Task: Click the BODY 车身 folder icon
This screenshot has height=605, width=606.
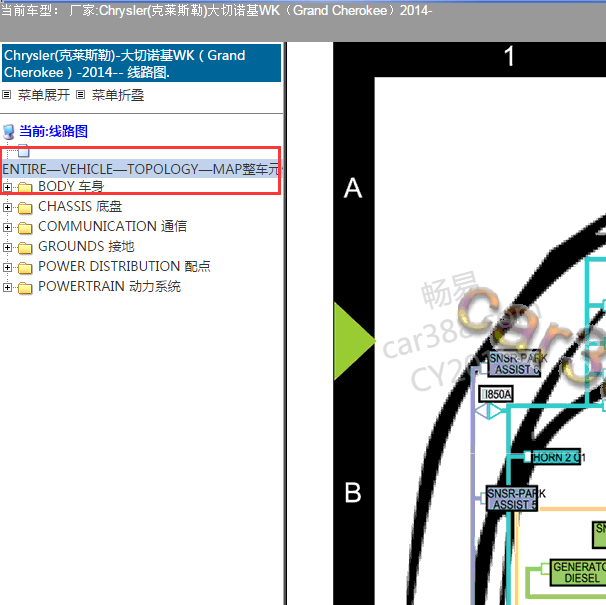Action: (25, 187)
